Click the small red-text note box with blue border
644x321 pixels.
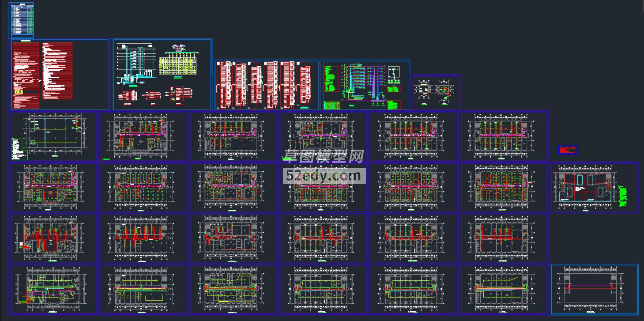pyautogui.click(x=568, y=150)
